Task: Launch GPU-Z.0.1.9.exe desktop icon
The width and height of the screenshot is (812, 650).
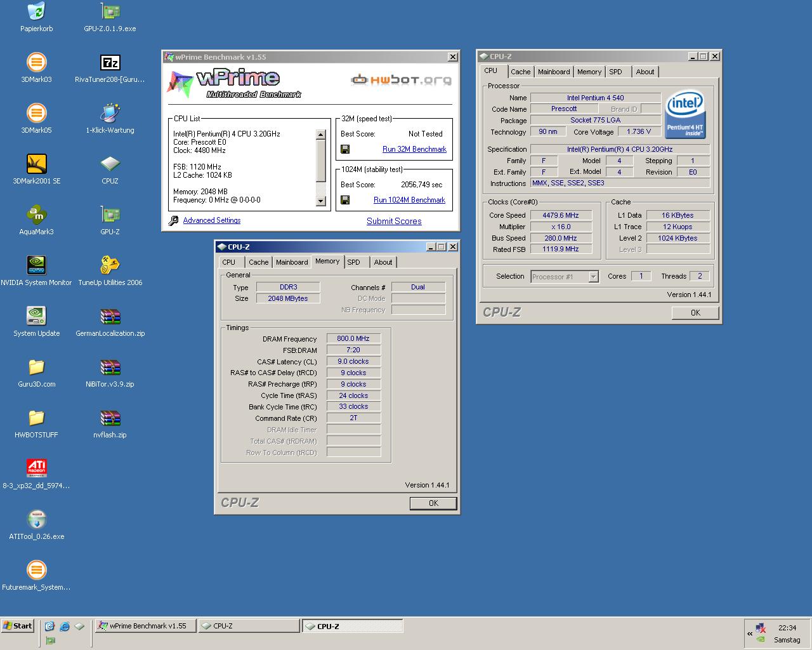Action: pyautogui.click(x=110, y=11)
